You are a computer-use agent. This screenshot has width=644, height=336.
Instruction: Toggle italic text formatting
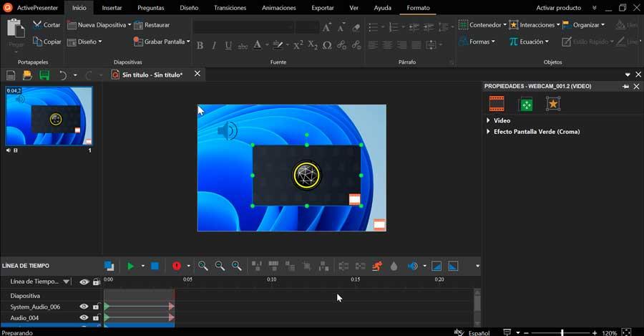pos(214,45)
